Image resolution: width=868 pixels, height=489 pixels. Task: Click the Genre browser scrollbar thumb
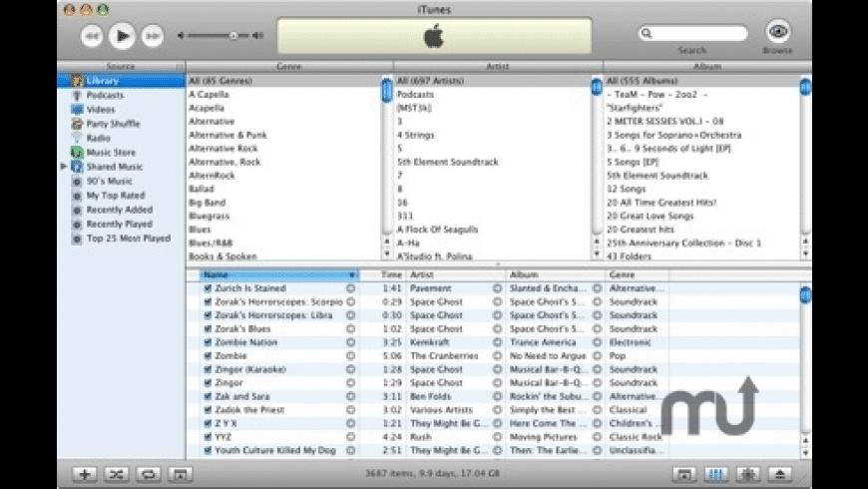point(387,90)
